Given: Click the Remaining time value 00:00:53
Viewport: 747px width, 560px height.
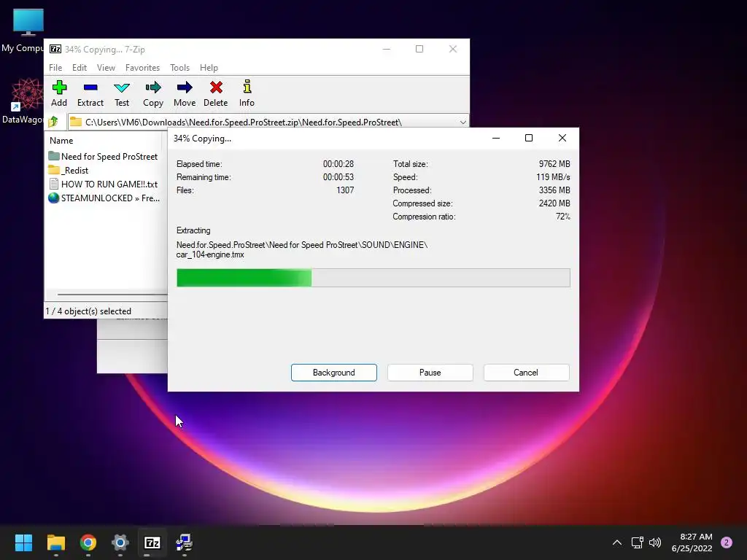Looking at the screenshot, I should [338, 176].
